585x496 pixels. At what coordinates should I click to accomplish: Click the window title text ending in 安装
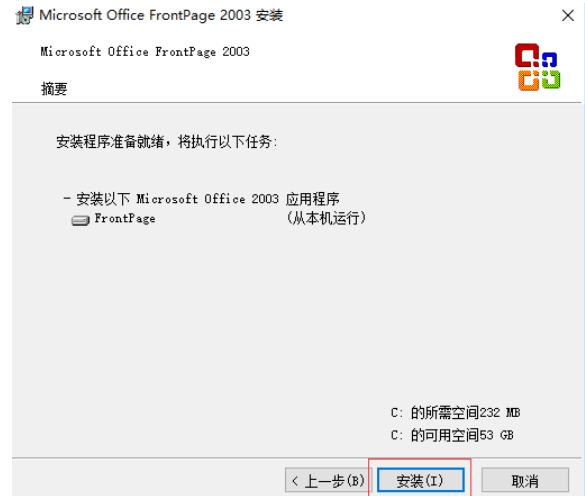point(161,16)
